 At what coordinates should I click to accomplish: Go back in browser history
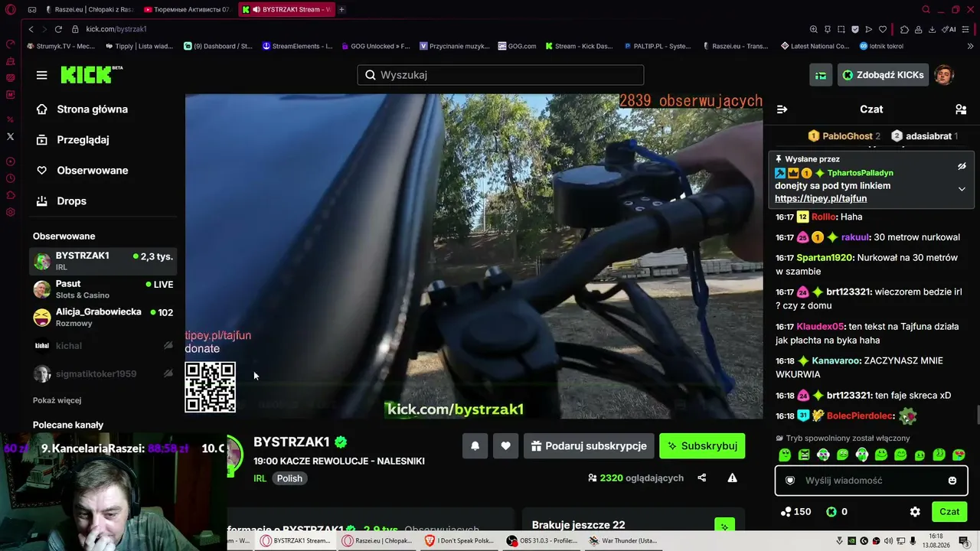pos(31,29)
